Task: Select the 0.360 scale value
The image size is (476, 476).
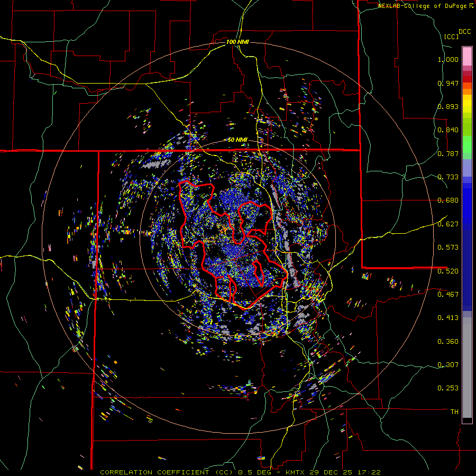Action: click(x=448, y=341)
